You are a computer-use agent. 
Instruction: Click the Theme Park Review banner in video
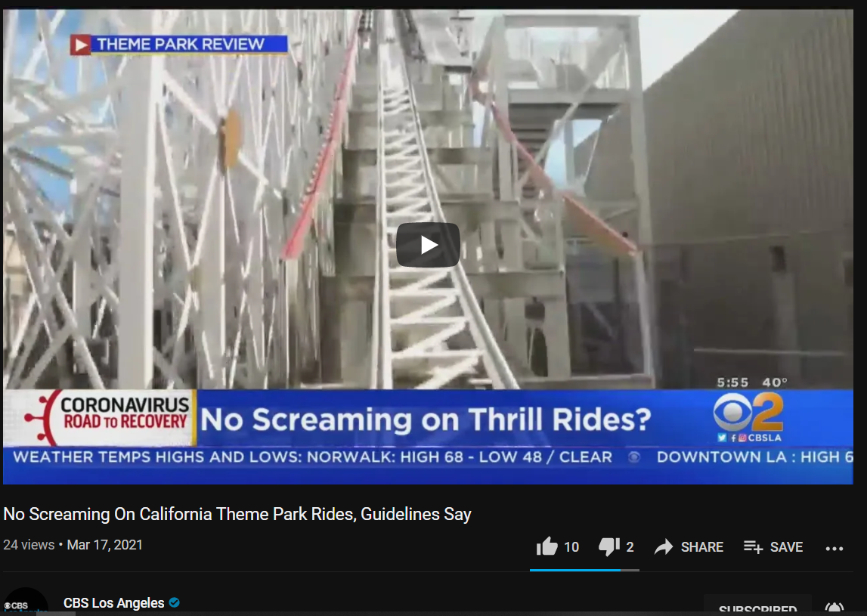click(178, 45)
